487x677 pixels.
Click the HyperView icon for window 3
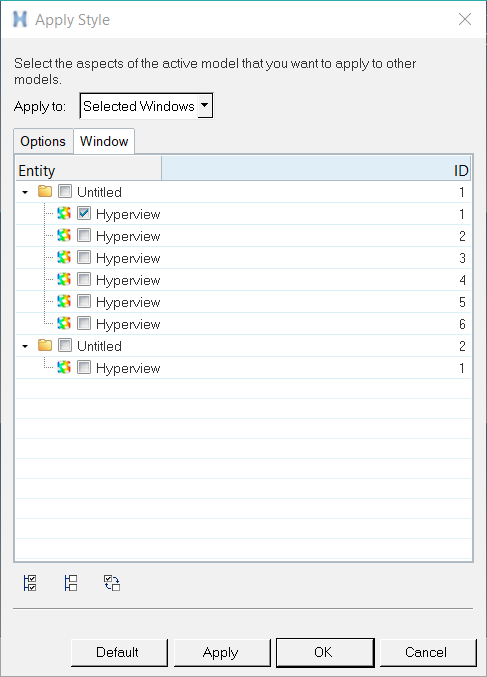click(64, 258)
